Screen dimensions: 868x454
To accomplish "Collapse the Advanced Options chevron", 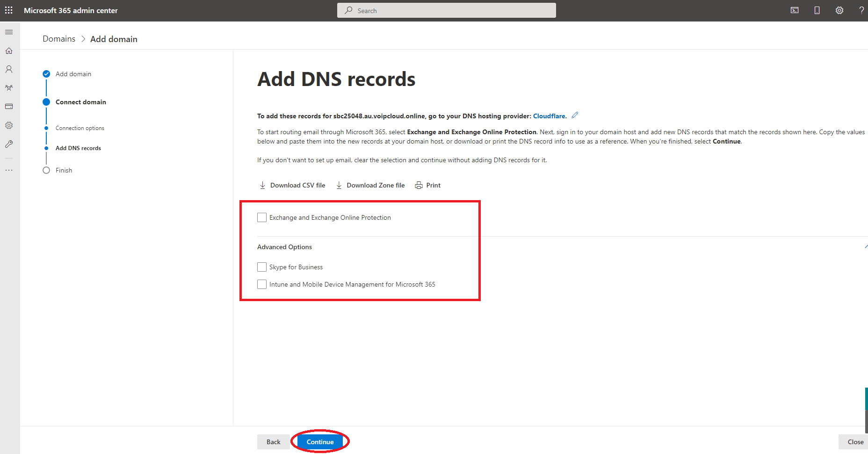I will [866, 246].
